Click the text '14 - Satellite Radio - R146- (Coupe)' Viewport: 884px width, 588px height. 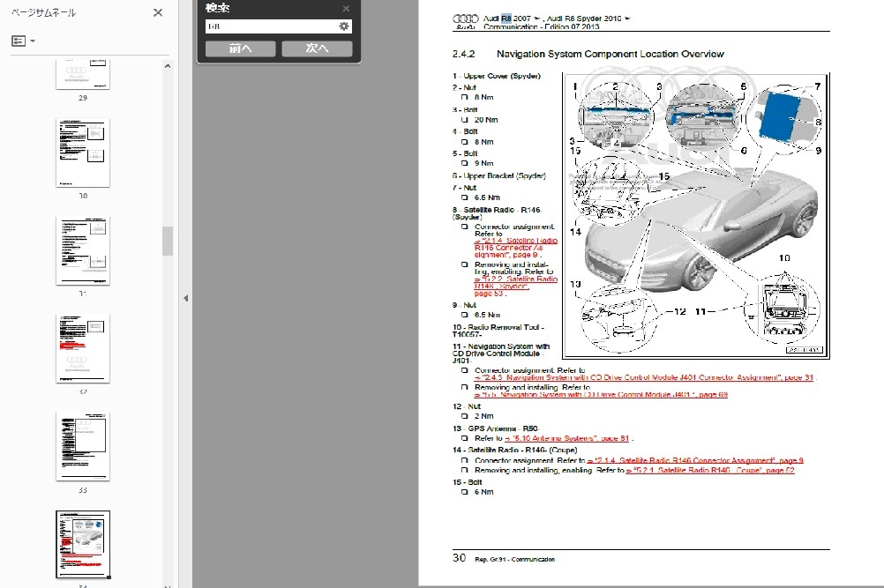pyautogui.click(x=514, y=450)
